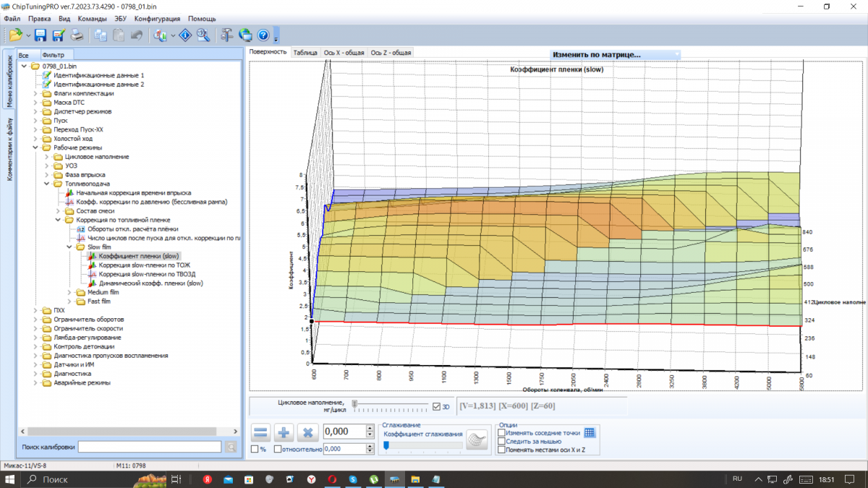
Task: Apply smoothing with the surface mesh button
Action: (x=477, y=439)
